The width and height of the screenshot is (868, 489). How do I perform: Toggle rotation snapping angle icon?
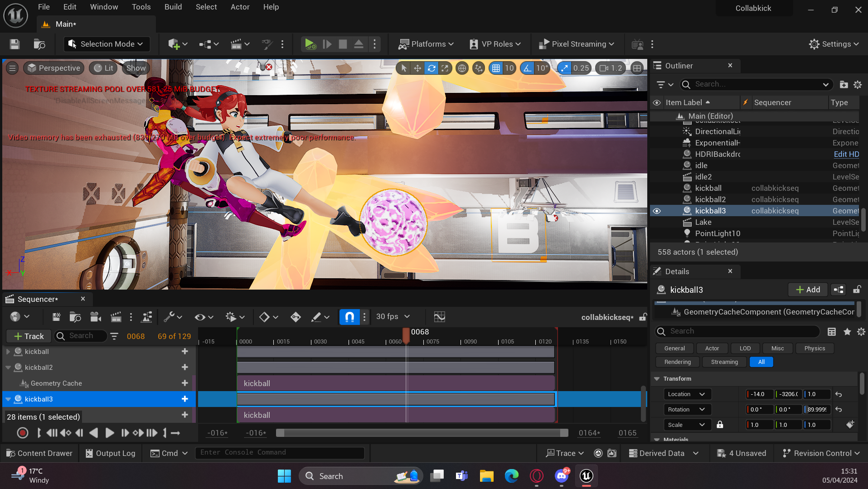[x=527, y=68]
